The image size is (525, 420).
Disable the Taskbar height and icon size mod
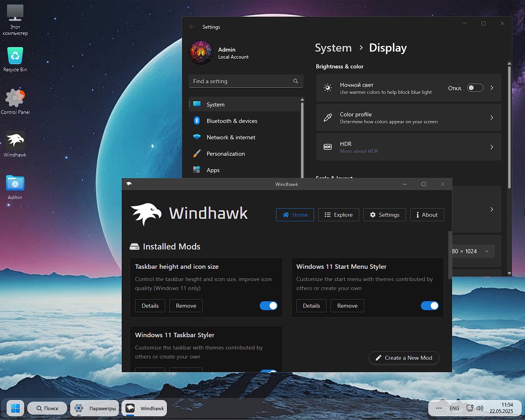pos(269,306)
